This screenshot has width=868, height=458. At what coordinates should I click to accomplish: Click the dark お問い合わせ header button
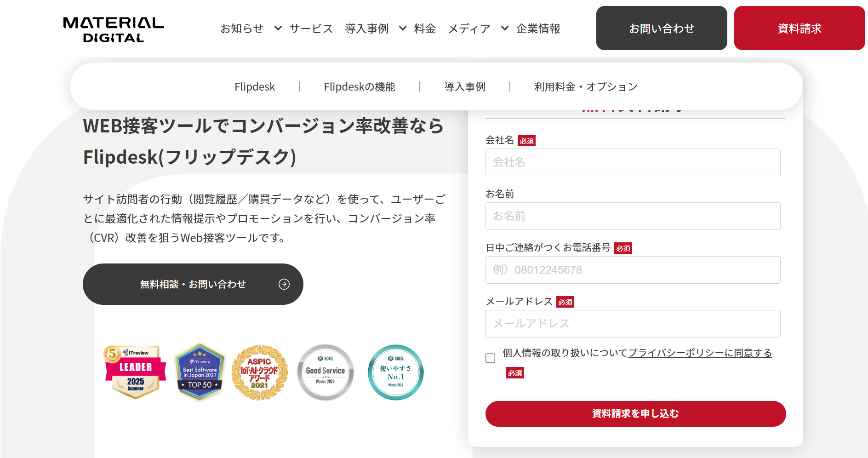pos(662,28)
